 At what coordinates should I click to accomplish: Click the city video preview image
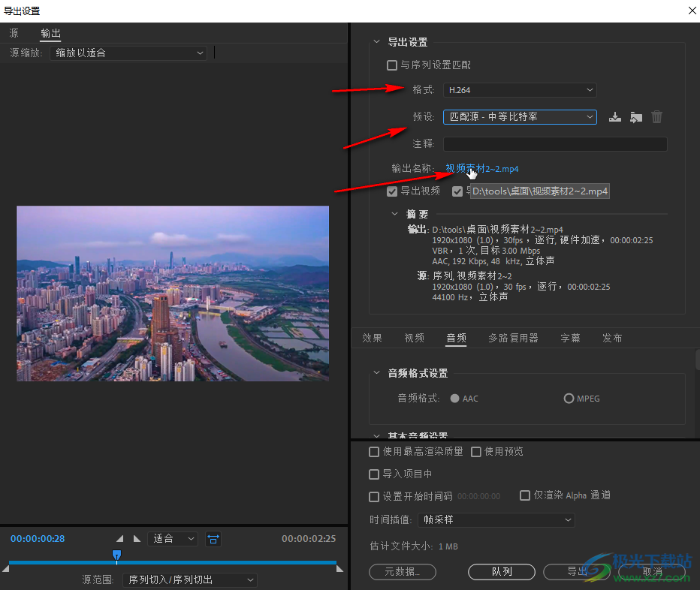pyautogui.click(x=173, y=293)
